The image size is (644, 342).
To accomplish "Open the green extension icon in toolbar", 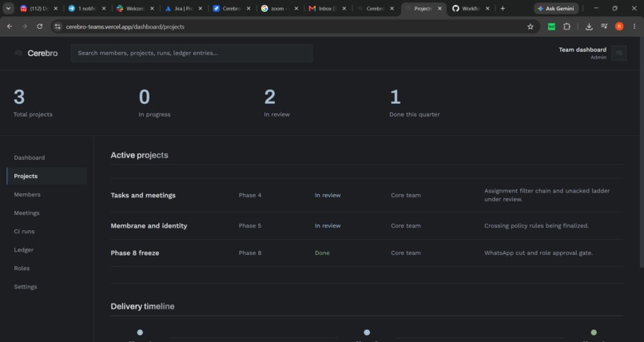I will click(551, 26).
